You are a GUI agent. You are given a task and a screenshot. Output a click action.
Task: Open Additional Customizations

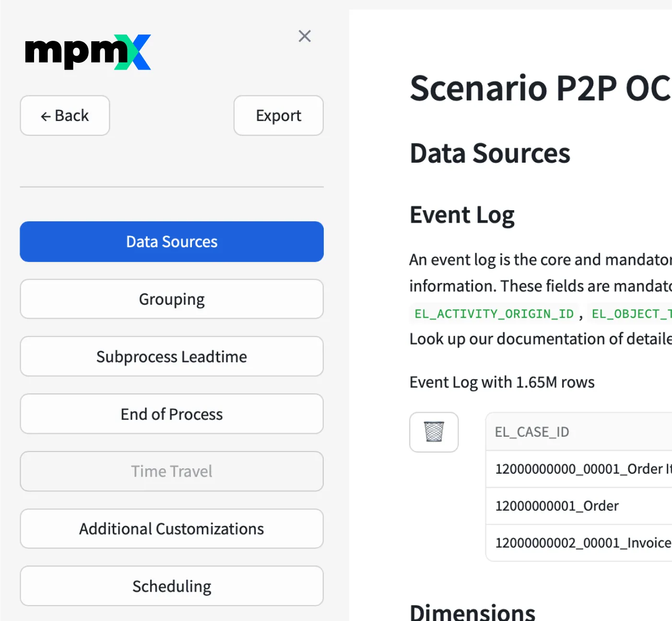tap(171, 529)
